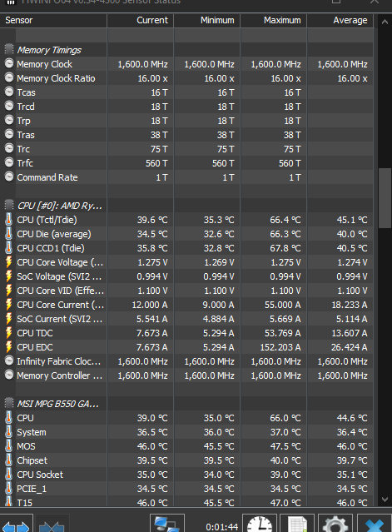Image resolution: width=392 pixels, height=532 pixels.
Task: Click the collapse columns arrows icon
Action: (52, 525)
